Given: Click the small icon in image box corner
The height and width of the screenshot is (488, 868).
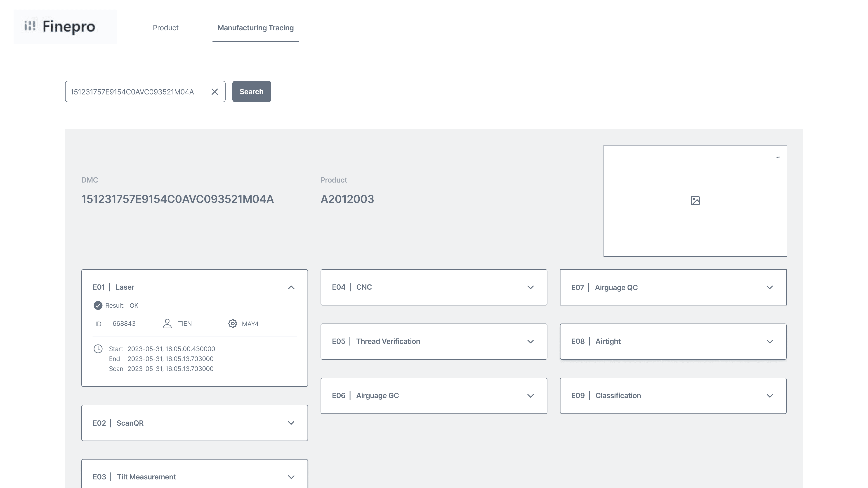Looking at the screenshot, I should pos(778,157).
